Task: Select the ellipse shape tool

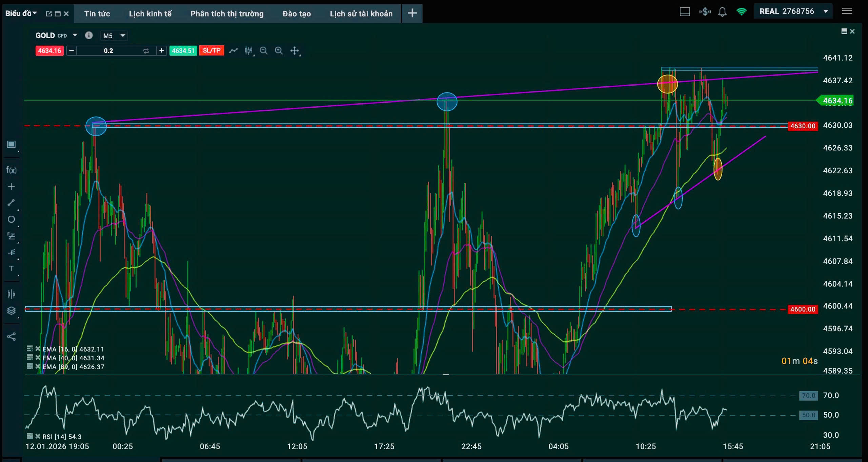Action: (x=11, y=219)
